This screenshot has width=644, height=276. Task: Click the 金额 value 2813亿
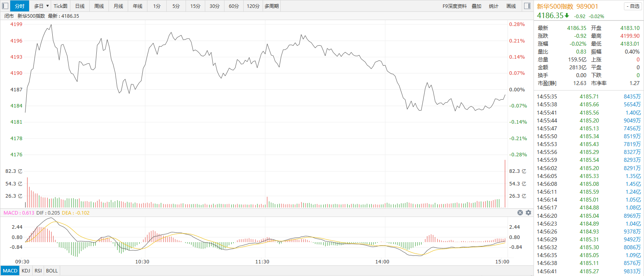(x=578, y=67)
